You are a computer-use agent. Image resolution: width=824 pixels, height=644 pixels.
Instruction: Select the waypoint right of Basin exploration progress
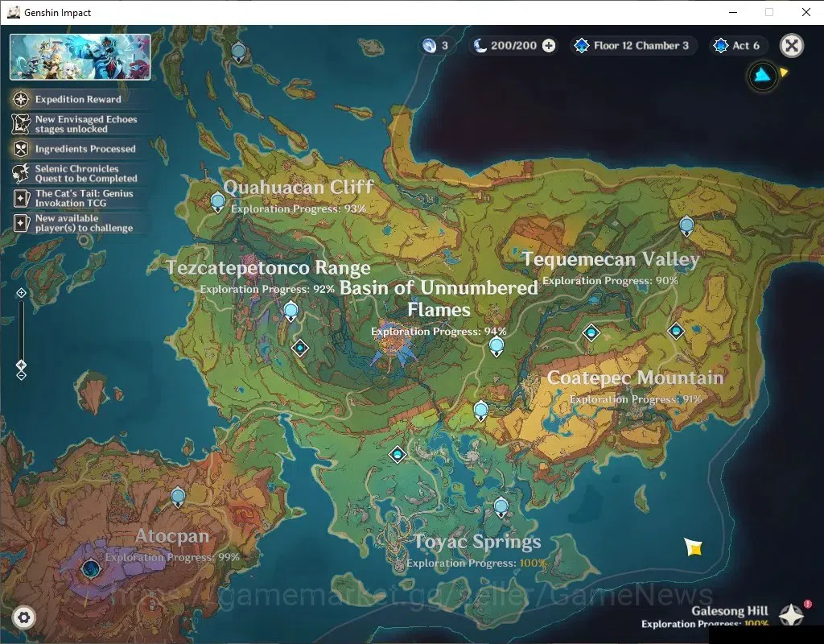[496, 346]
